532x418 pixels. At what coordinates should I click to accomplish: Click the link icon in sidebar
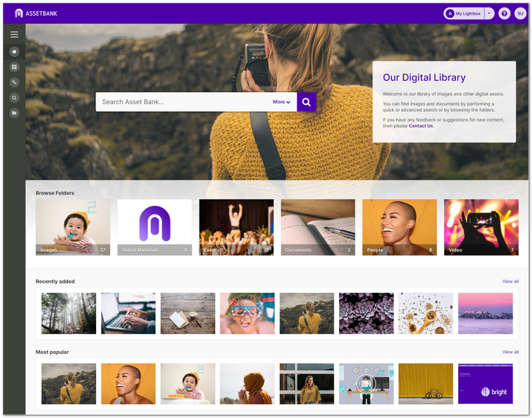(x=14, y=82)
